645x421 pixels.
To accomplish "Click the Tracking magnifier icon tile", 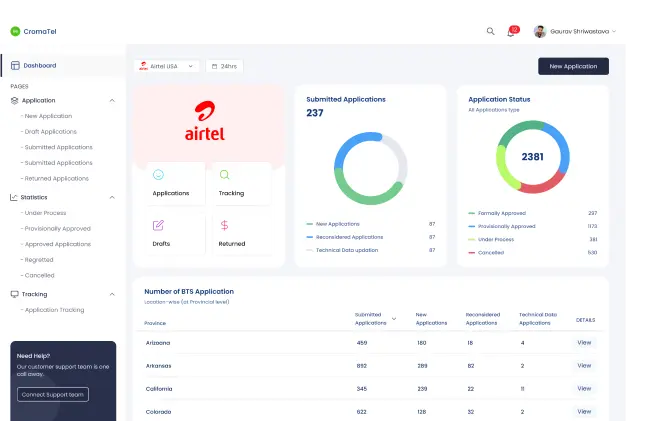I will 225,175.
